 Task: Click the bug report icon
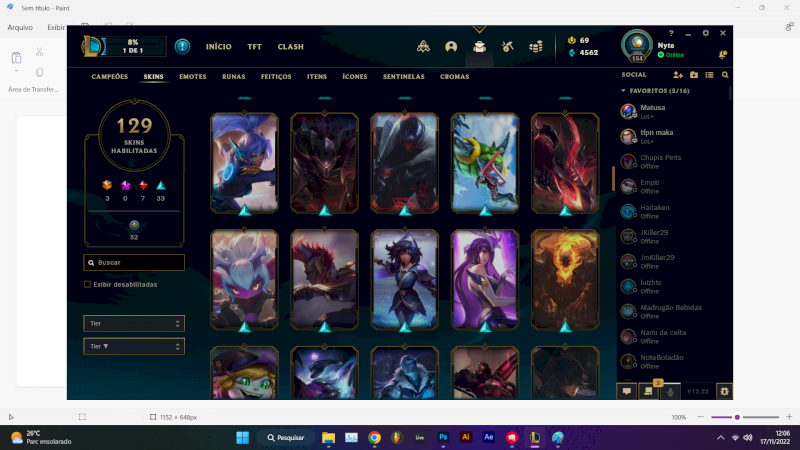click(724, 391)
